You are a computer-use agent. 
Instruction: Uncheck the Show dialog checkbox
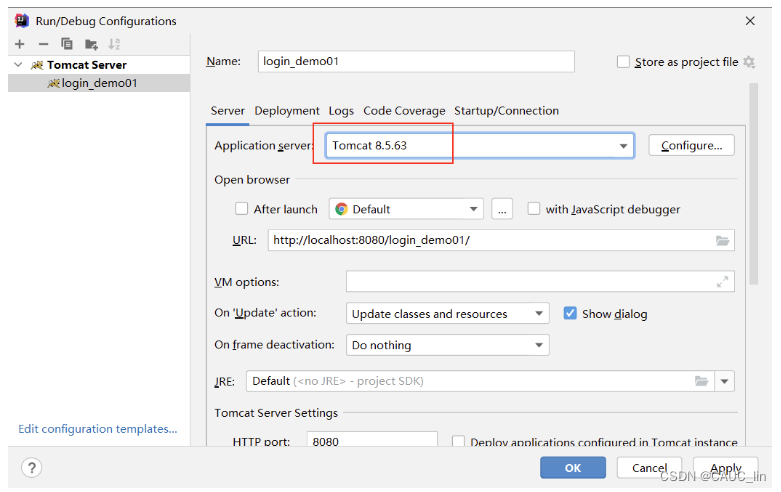(570, 313)
